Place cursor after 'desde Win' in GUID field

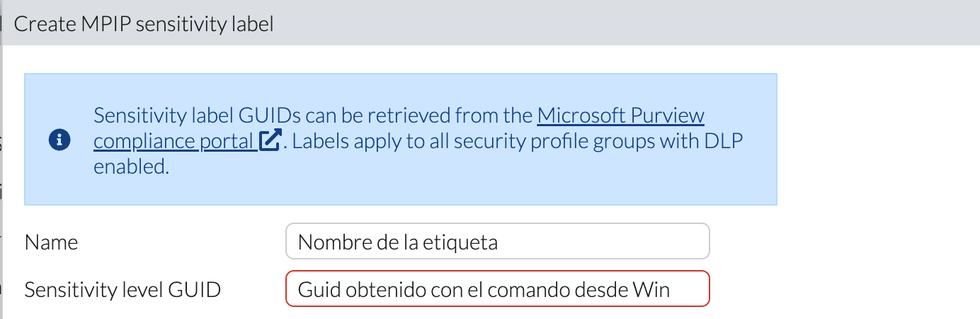(x=671, y=289)
